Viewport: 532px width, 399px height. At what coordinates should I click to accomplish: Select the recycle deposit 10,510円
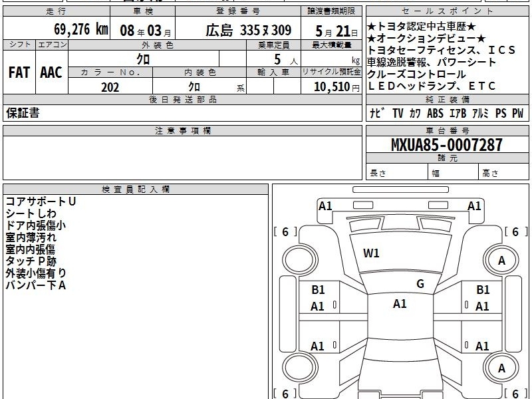[336, 87]
